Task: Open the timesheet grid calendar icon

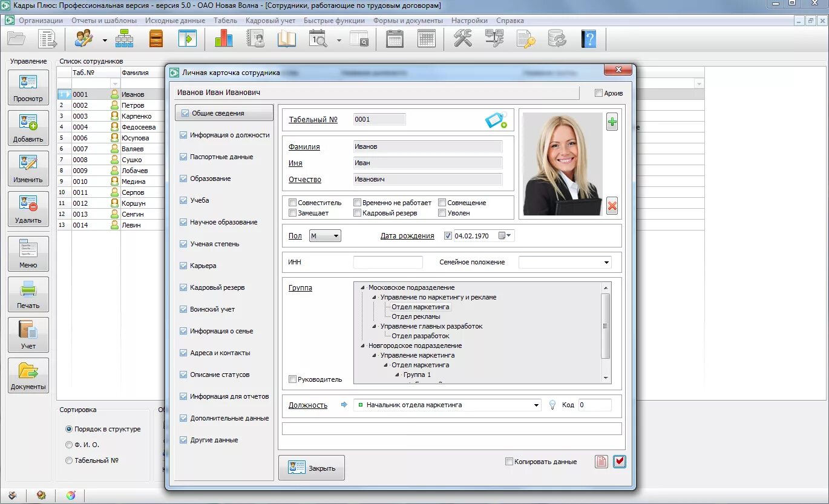Action: (427, 39)
